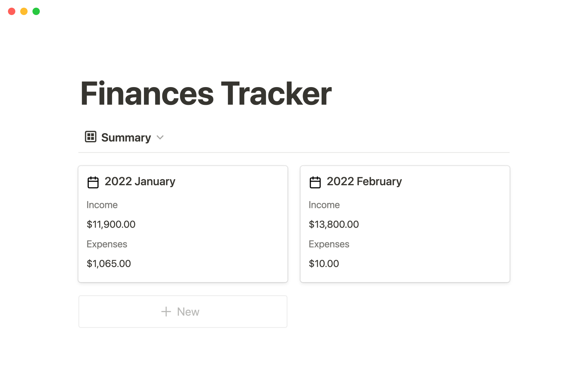Click the calendar icon on 2022 February
588x368 pixels.
pos(315,182)
